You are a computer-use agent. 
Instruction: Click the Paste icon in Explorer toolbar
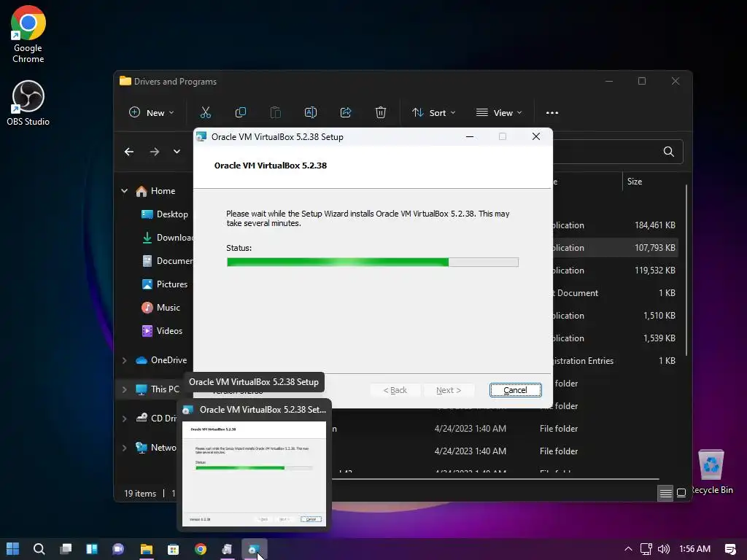pyautogui.click(x=275, y=113)
